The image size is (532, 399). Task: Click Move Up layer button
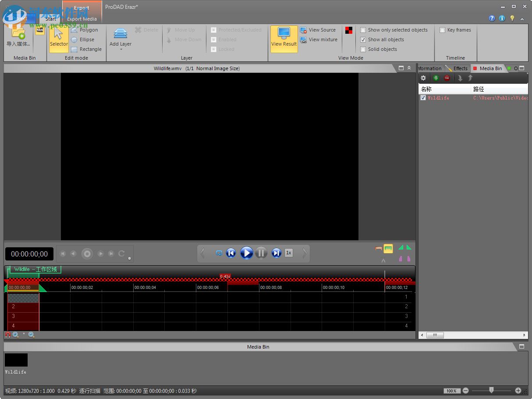pyautogui.click(x=181, y=30)
